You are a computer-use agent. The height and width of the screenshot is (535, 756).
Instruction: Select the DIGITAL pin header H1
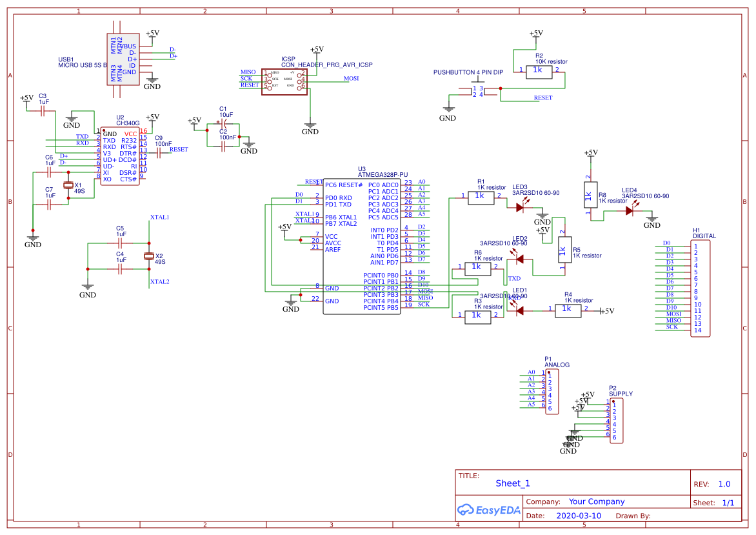coord(700,287)
